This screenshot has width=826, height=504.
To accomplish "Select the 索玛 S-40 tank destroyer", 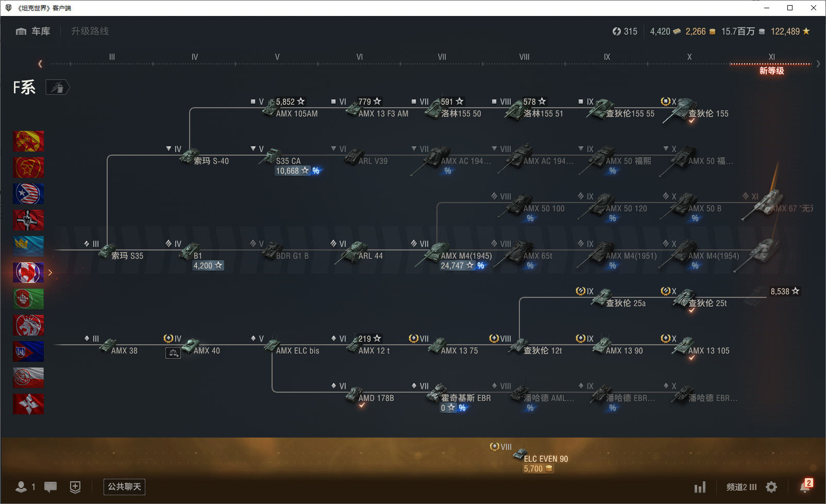I will click(204, 156).
